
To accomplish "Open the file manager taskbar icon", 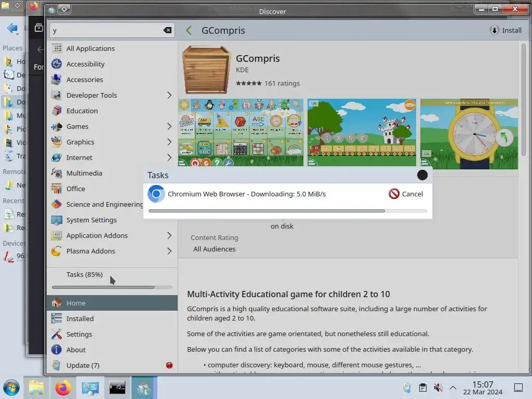I will click(36, 388).
